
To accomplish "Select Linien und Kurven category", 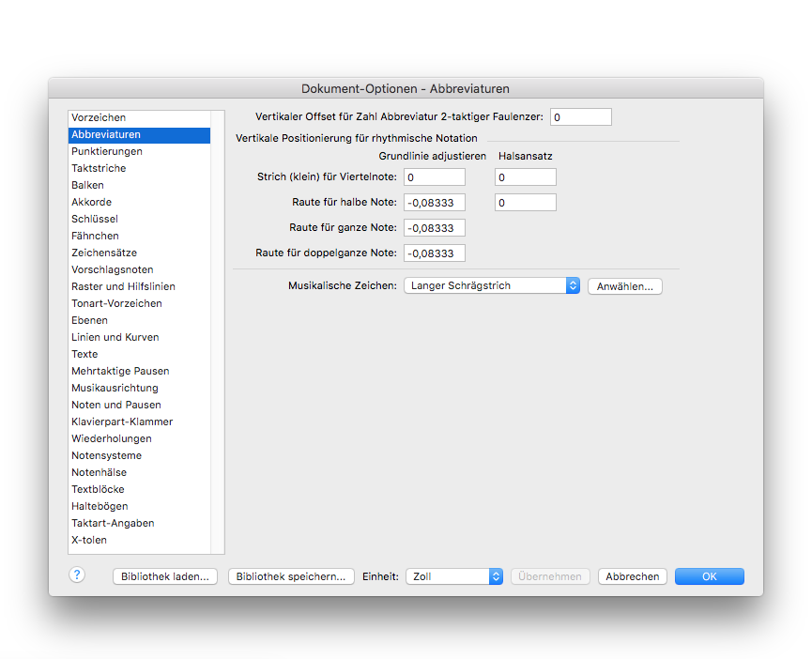I will 115,337.
